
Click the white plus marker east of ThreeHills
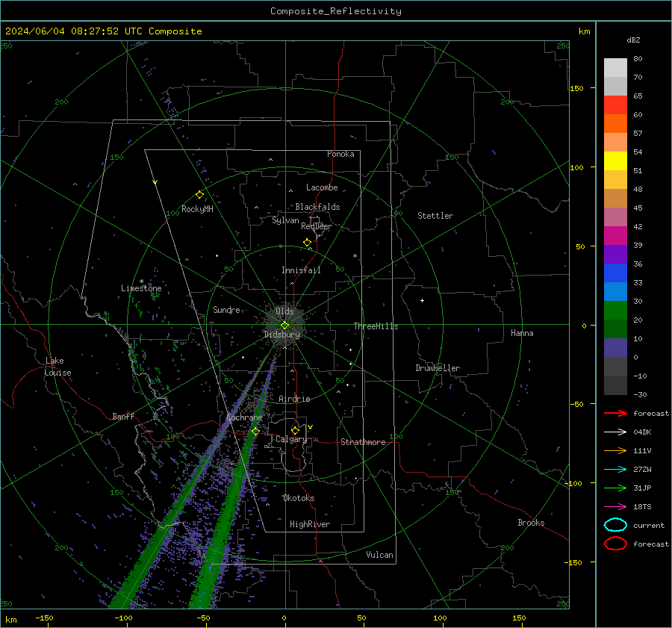click(422, 300)
